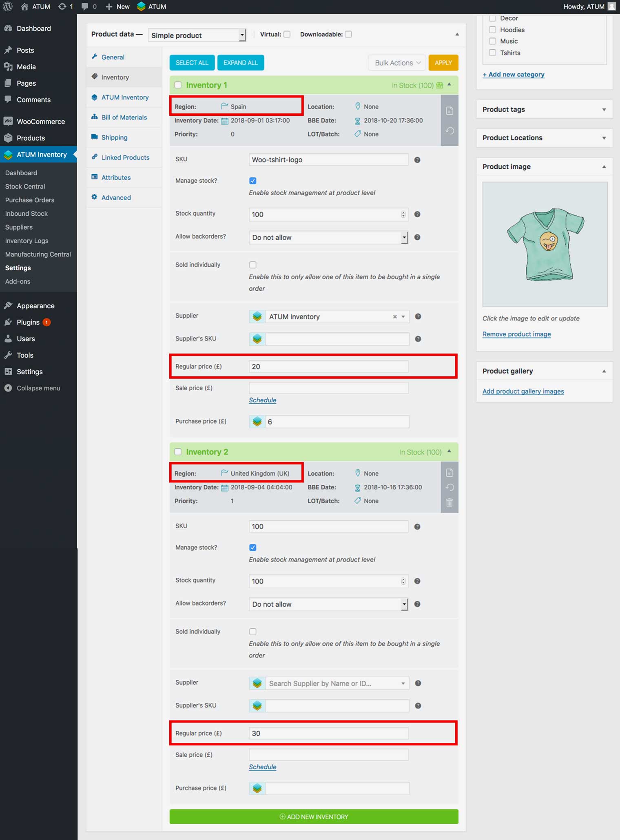Open Allow backorders dropdown in Inventory 1
The height and width of the screenshot is (840, 620).
328,237
